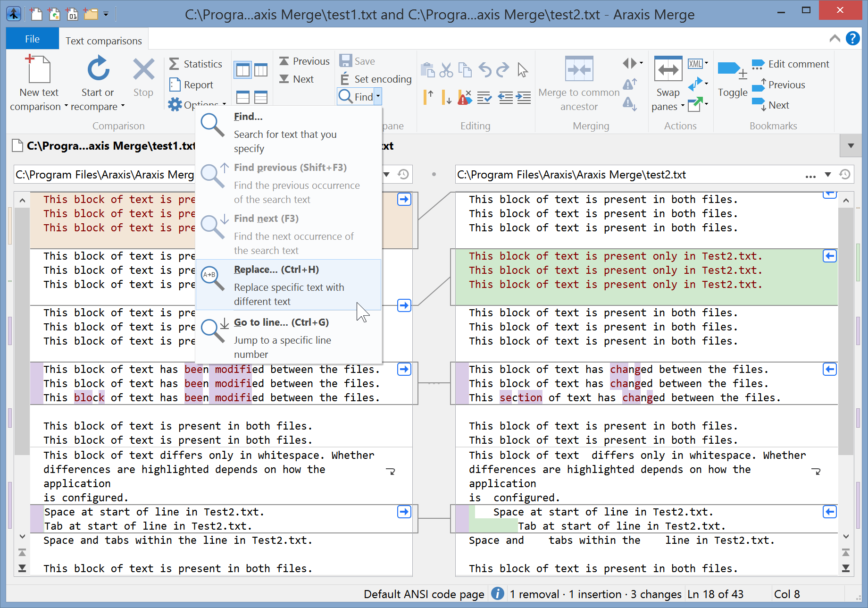Open the File tab
Viewport: 868px width, 608px height.
click(32, 39)
